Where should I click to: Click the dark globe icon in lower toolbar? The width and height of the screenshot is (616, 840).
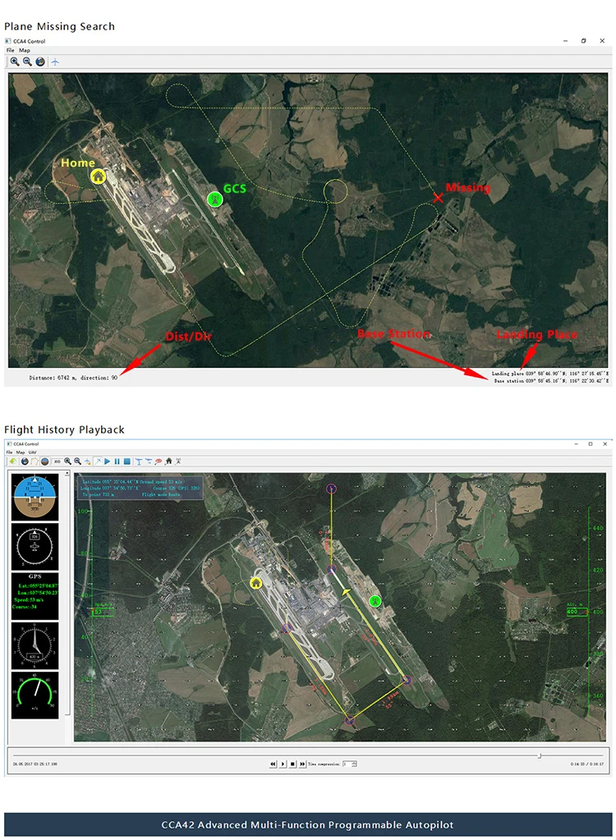(x=25, y=461)
